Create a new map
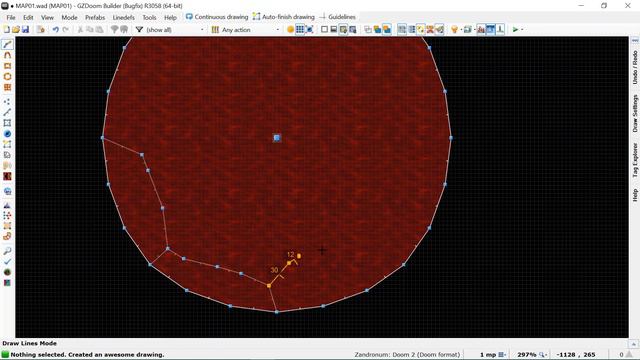Viewport: 640px width, 360px height. pyautogui.click(x=7, y=29)
